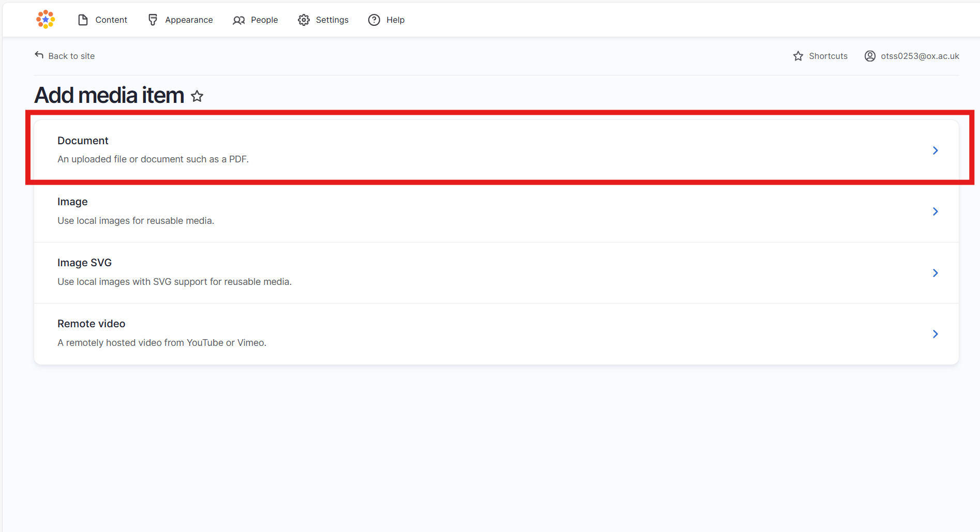Screen dimensions: 980x532
Task: Expand the Image row chevron
Action: (x=935, y=211)
